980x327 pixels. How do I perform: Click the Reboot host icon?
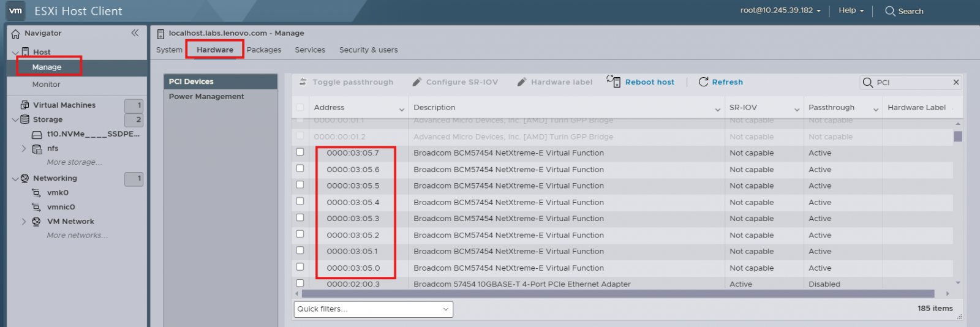[x=613, y=81]
